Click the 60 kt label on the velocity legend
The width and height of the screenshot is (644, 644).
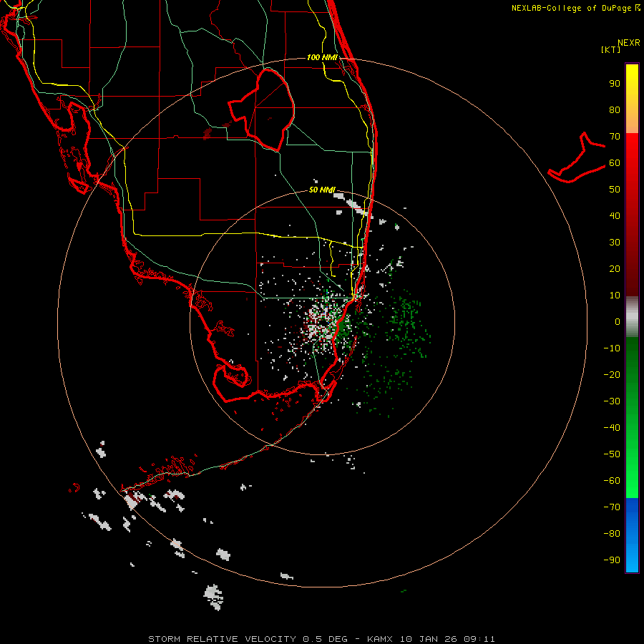click(x=615, y=162)
